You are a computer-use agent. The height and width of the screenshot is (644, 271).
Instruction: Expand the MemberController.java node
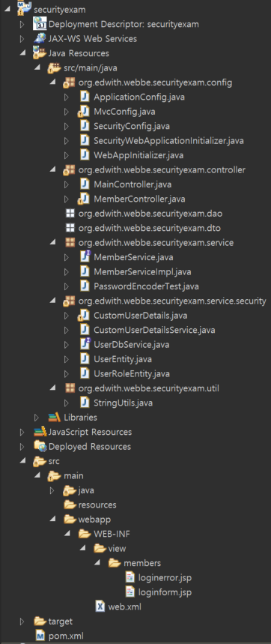point(67,199)
